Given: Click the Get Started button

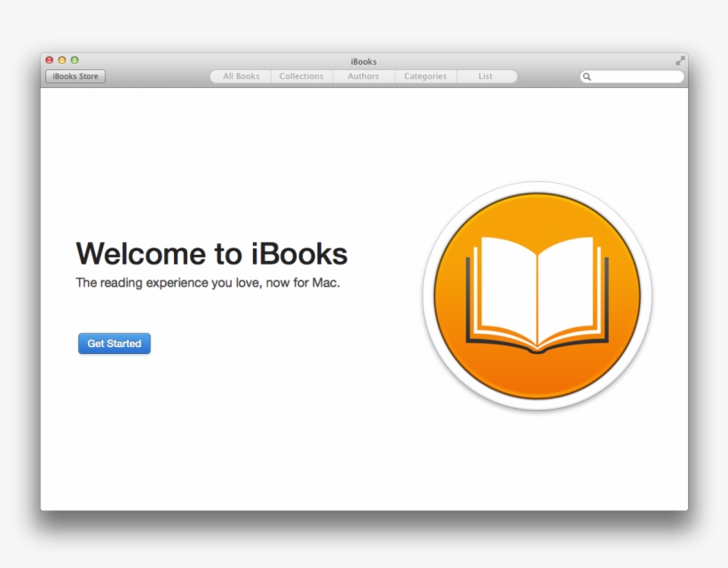Looking at the screenshot, I should point(114,343).
